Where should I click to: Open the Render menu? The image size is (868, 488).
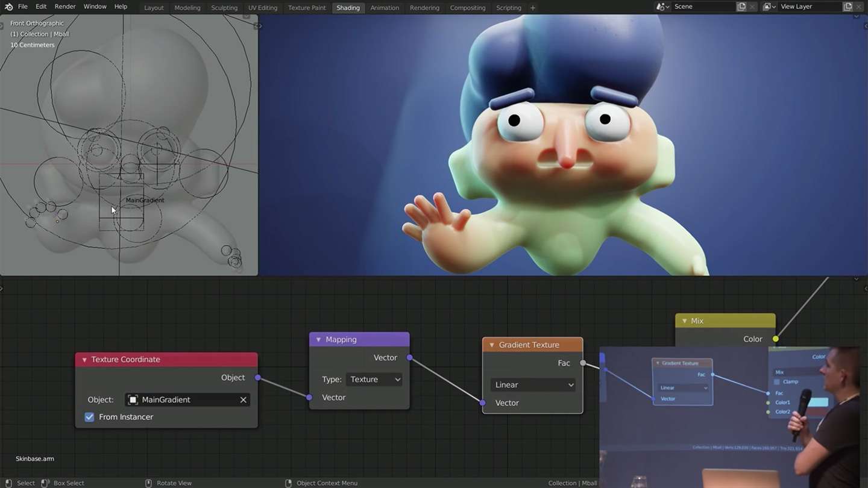[64, 7]
